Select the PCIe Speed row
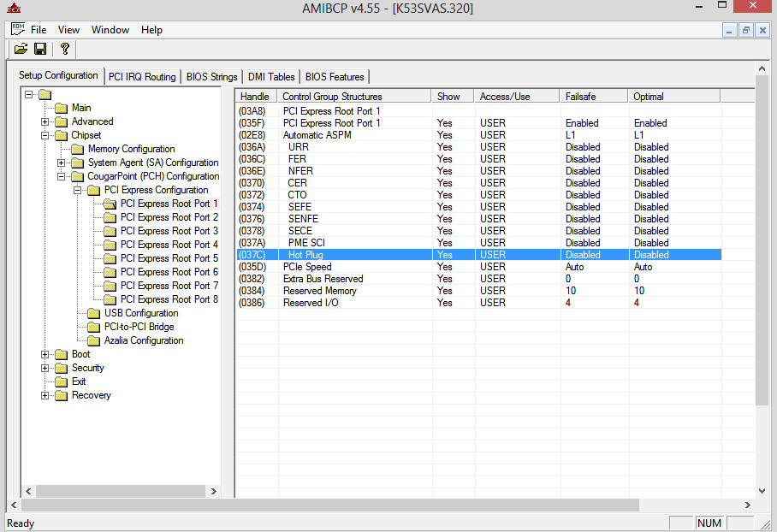Image resolution: width=777 pixels, height=532 pixels. [478, 267]
